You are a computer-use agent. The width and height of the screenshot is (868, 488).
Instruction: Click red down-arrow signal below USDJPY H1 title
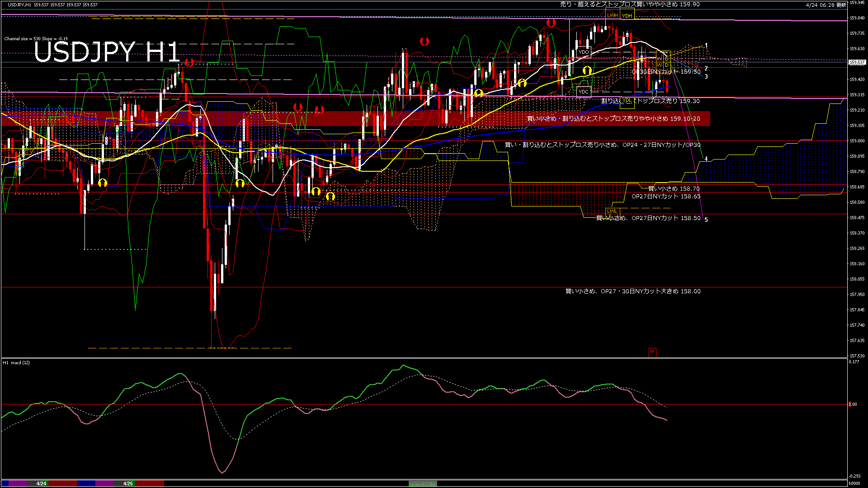[x=189, y=62]
